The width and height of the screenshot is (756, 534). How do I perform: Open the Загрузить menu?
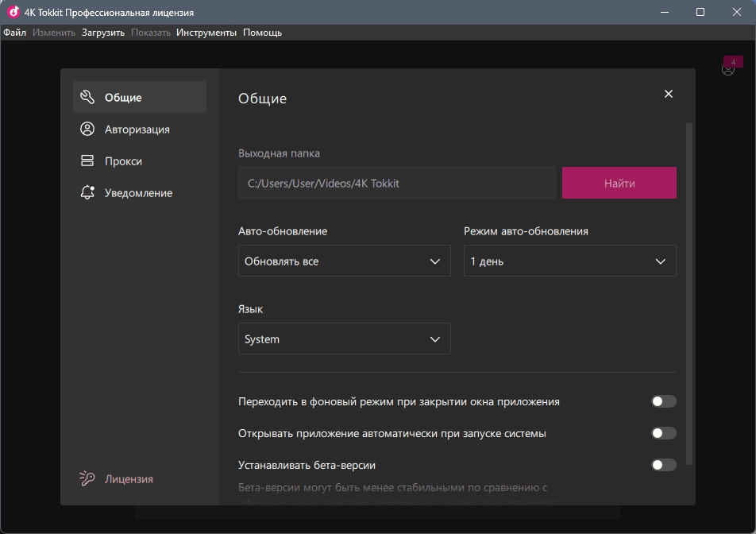[103, 33]
